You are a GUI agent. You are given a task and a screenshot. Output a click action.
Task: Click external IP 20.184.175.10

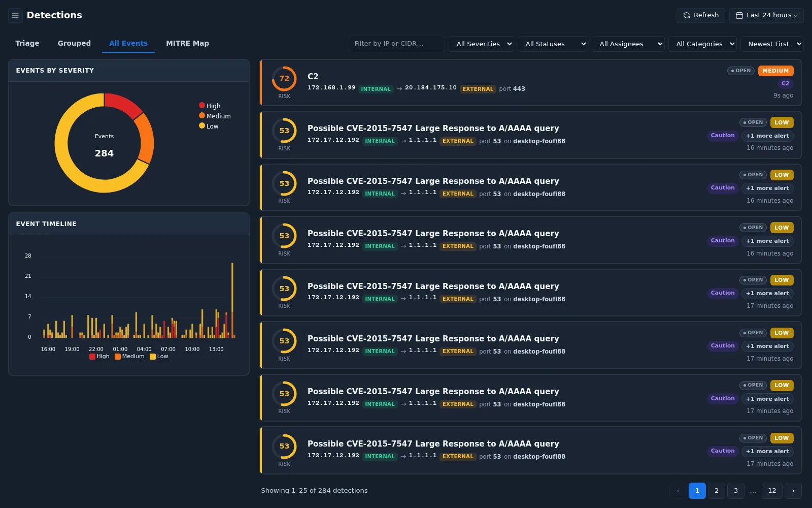(431, 88)
